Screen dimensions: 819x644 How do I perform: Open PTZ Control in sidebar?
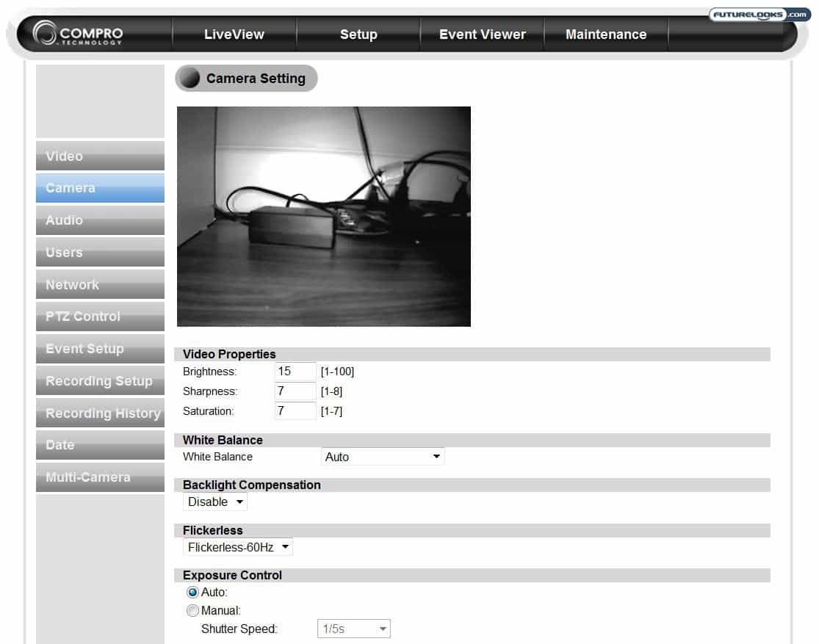pyautogui.click(x=100, y=316)
